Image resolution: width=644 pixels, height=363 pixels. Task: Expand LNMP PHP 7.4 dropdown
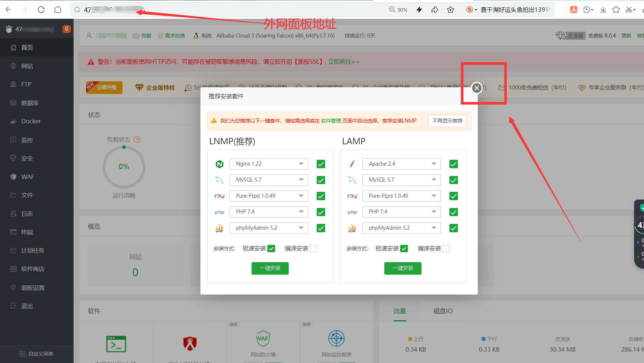pyautogui.click(x=269, y=212)
